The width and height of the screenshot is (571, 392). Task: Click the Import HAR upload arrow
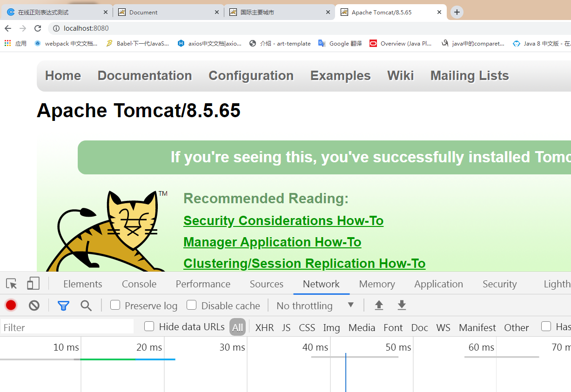(379, 306)
